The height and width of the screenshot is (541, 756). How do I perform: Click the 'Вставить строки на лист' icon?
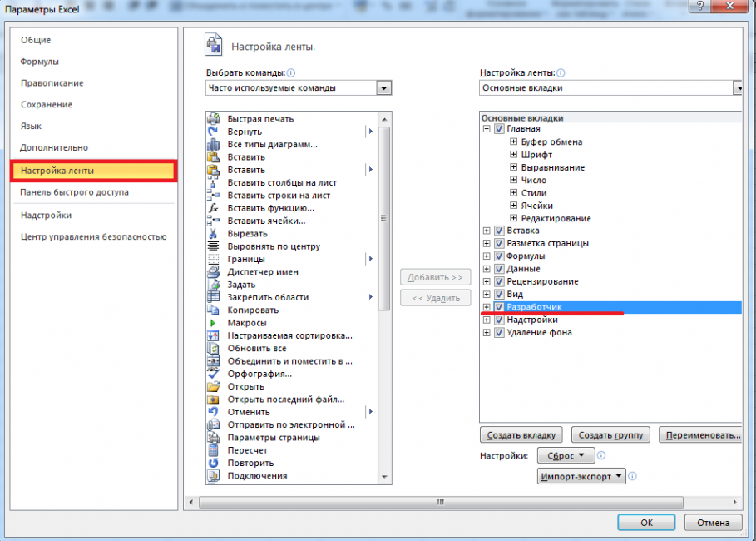[x=213, y=195]
